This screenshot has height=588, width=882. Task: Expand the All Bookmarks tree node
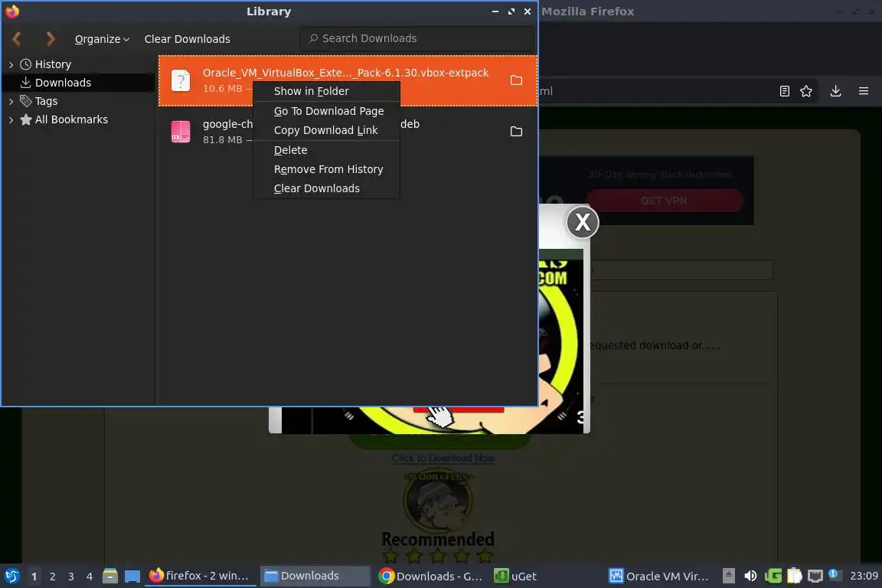(11, 120)
